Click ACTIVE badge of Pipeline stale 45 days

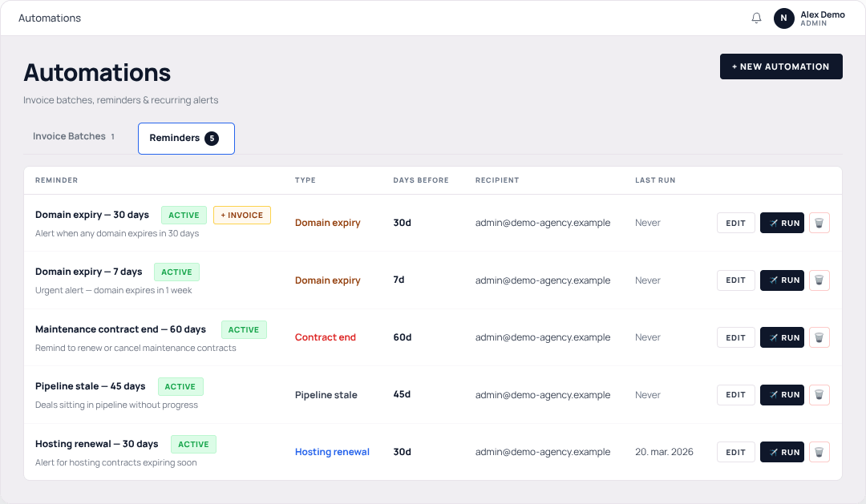pyautogui.click(x=180, y=386)
